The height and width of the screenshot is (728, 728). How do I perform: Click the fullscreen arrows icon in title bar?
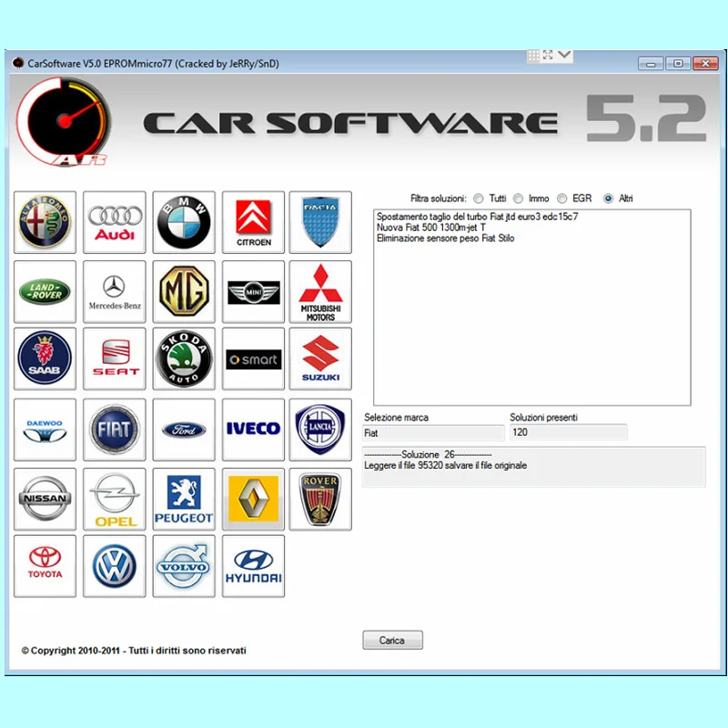coord(548,55)
